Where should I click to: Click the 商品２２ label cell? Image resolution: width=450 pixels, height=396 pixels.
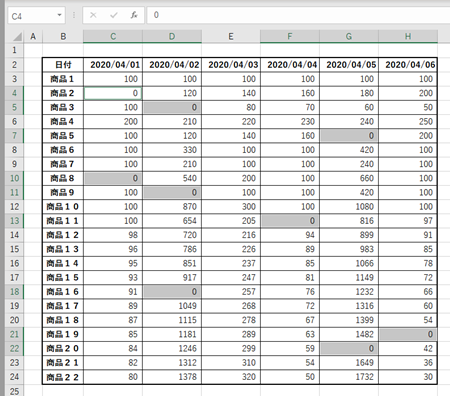[x=63, y=377]
